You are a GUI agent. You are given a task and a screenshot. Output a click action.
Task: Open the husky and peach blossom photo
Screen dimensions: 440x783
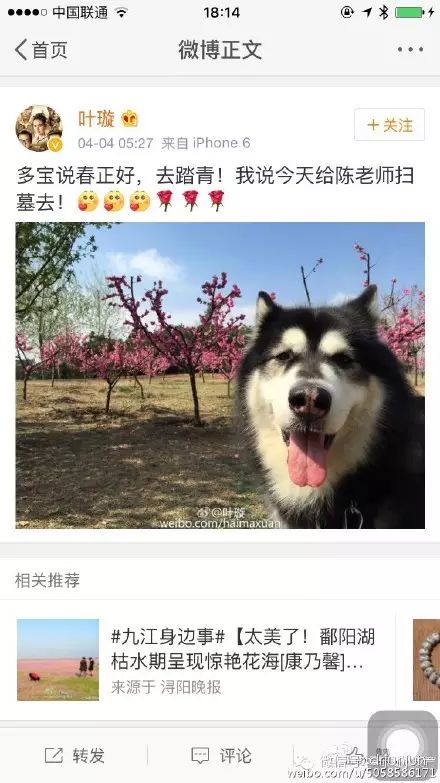220,376
